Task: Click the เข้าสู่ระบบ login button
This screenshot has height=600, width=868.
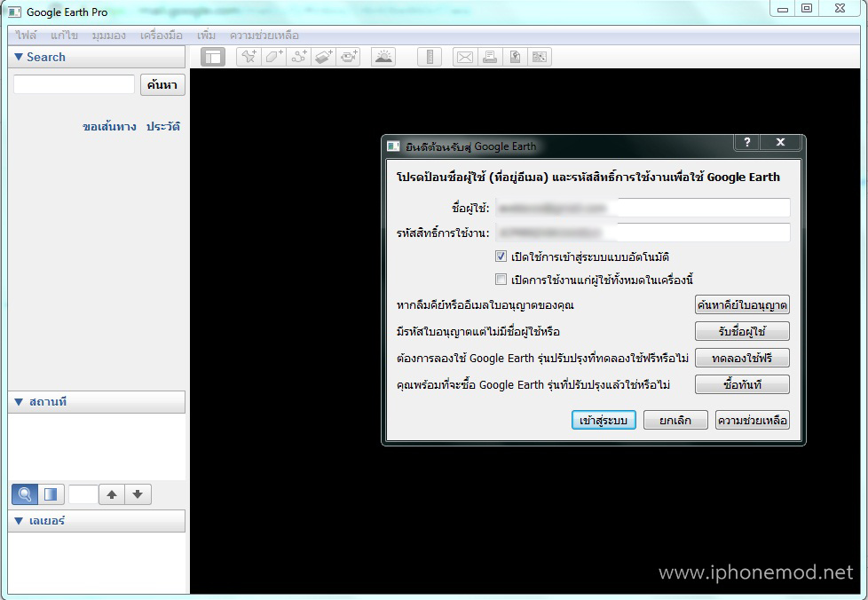Action: click(604, 420)
